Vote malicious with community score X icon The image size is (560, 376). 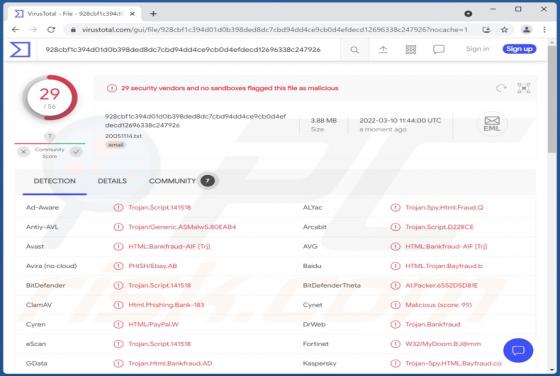(24, 152)
